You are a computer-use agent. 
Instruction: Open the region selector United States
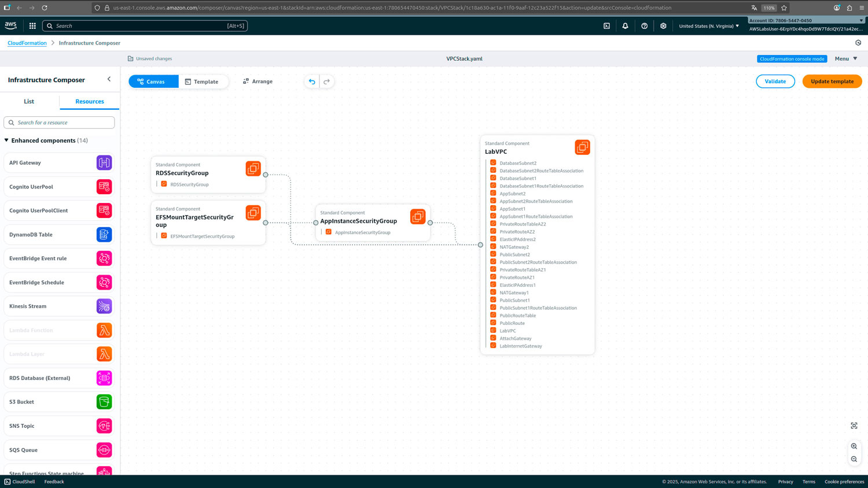[708, 26]
